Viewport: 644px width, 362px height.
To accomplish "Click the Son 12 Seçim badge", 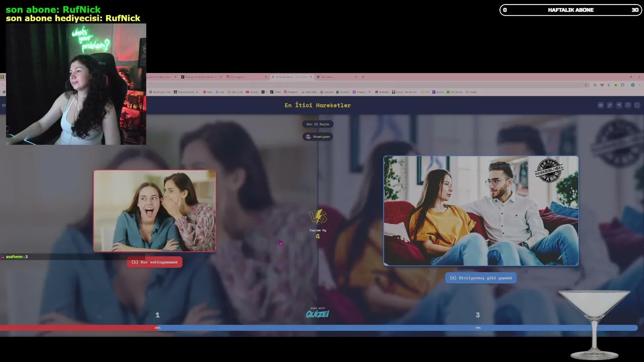I will (317, 124).
